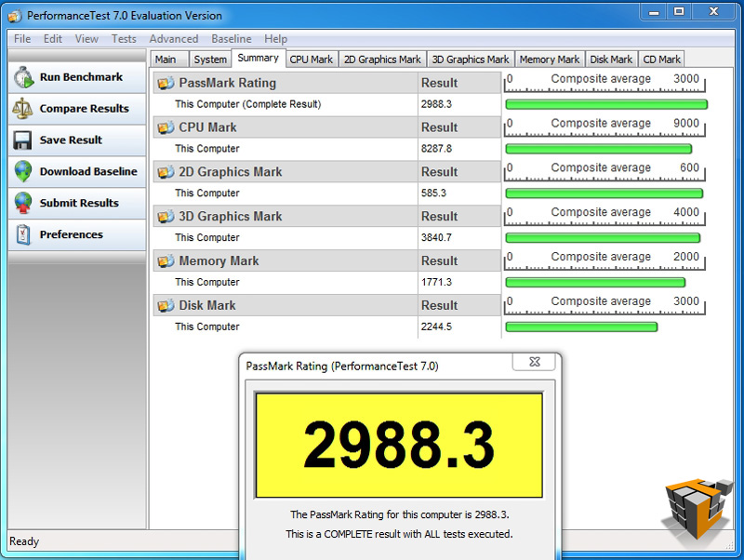This screenshot has height=560, width=744.
Task: Go to the Memory Mark tab
Action: point(550,60)
